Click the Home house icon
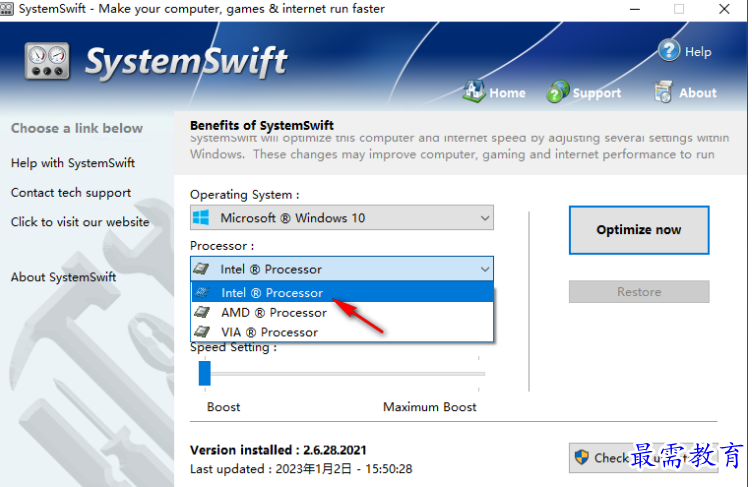Viewport: 752px width, 487px height. 474,91
